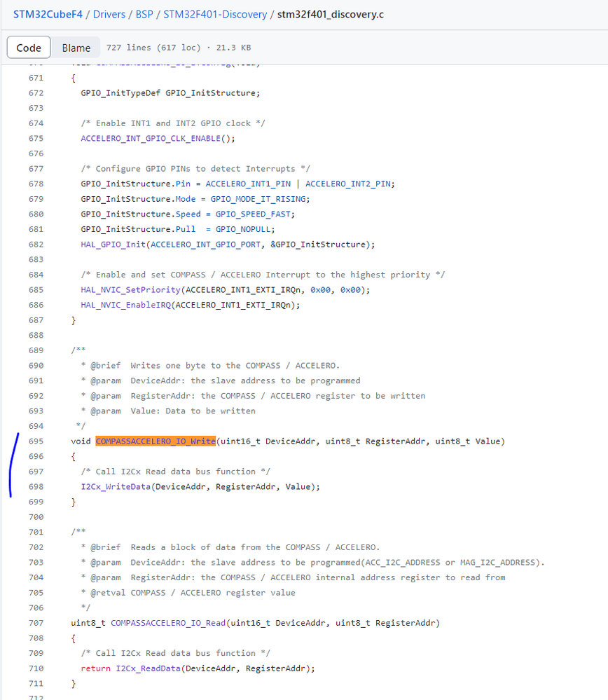The image size is (608, 700).
Task: Click '@param Value: Data to be written' line
Action: [168, 411]
